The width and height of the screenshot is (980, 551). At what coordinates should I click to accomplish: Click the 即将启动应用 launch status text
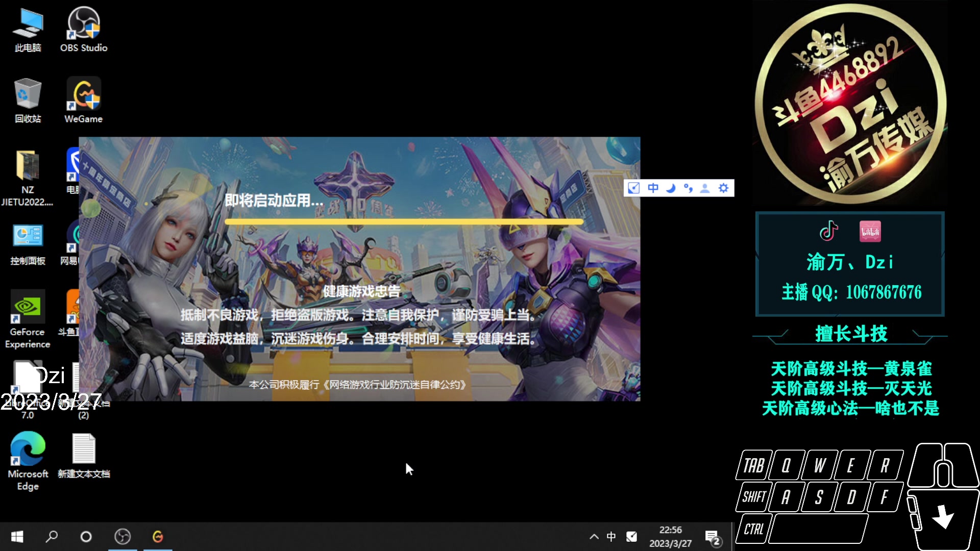[x=274, y=201]
